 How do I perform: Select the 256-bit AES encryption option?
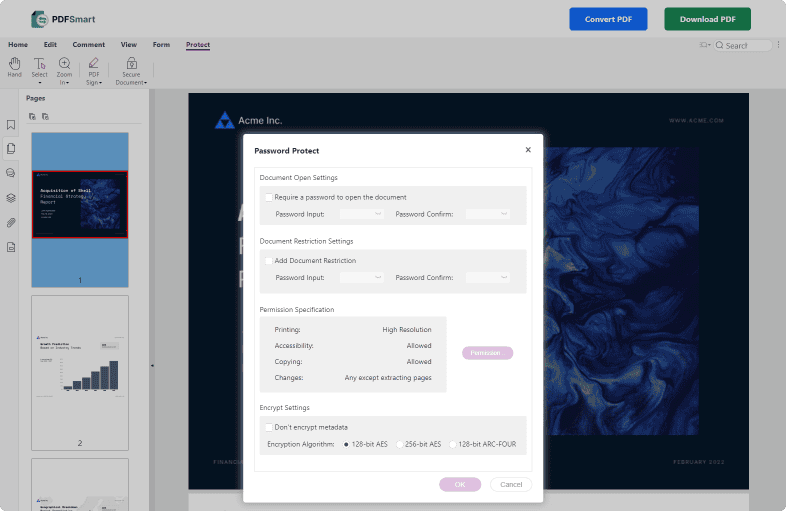[x=400, y=443]
